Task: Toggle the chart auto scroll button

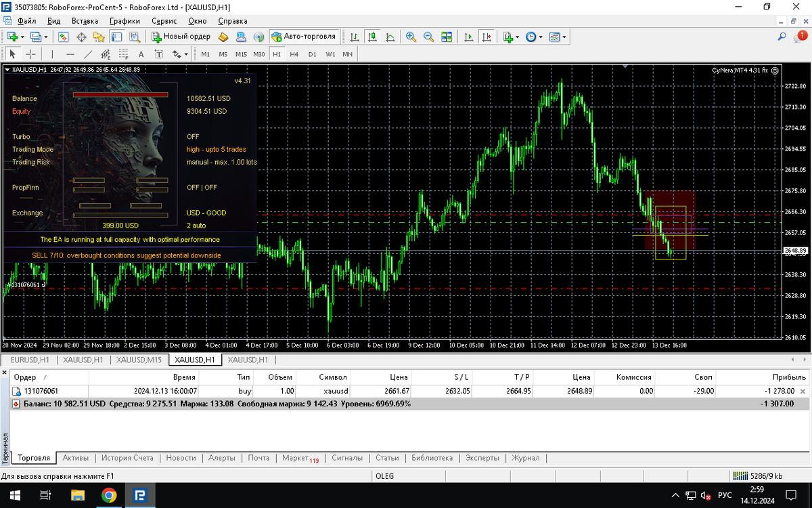Action: [x=469, y=37]
